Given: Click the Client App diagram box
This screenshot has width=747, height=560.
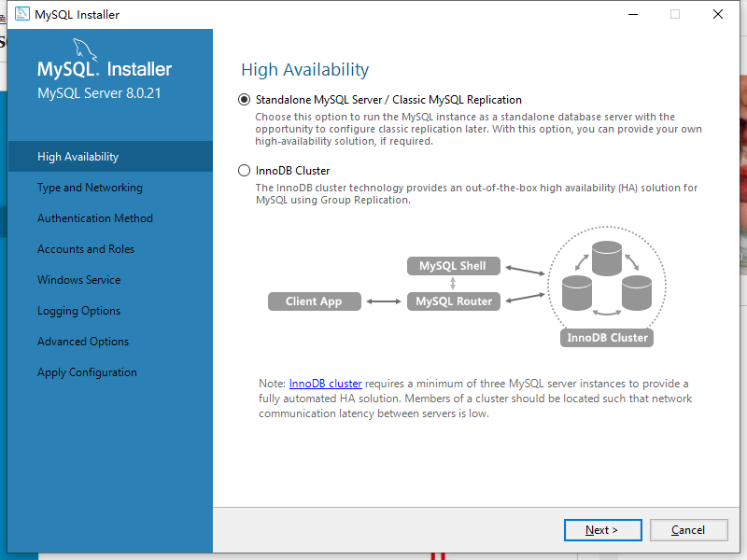Looking at the screenshot, I should coord(315,301).
